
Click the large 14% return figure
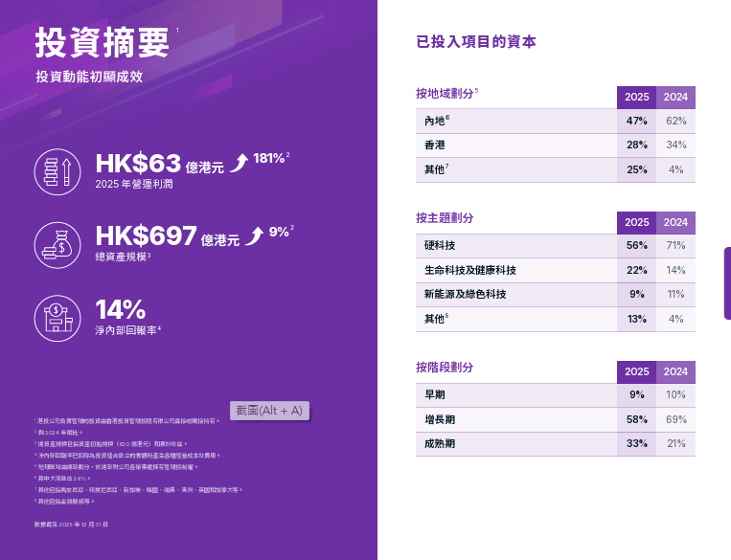click(121, 309)
